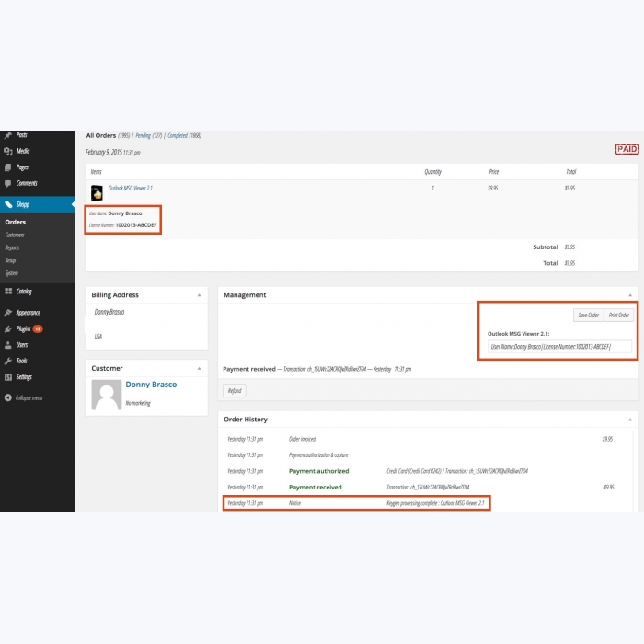Viewport: 644px width, 644px height.
Task: Click the Quantity column header
Action: (x=433, y=172)
